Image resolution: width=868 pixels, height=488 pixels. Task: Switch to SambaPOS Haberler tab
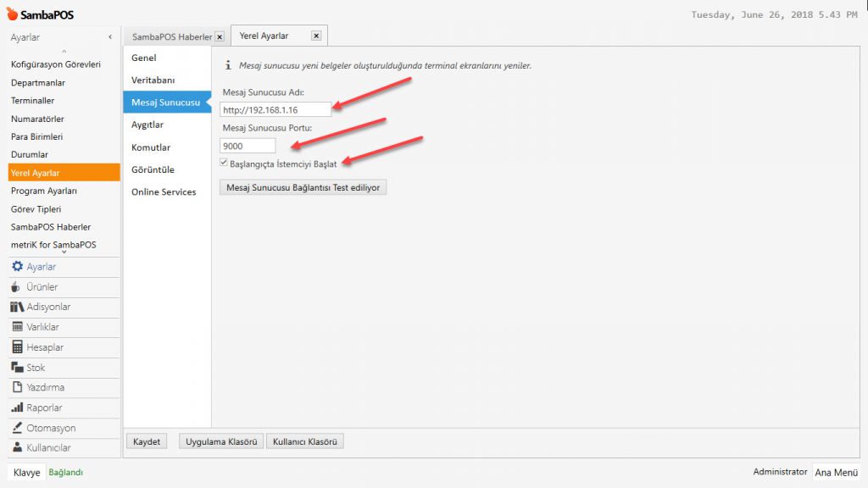coord(171,36)
